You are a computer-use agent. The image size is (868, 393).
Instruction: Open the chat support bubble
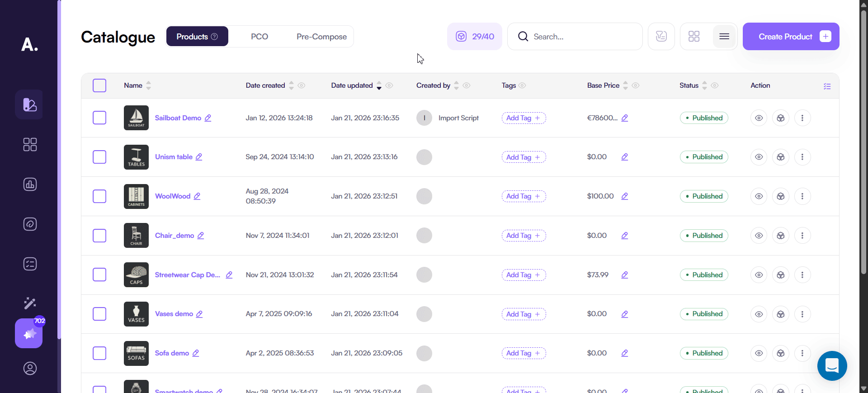[832, 365]
